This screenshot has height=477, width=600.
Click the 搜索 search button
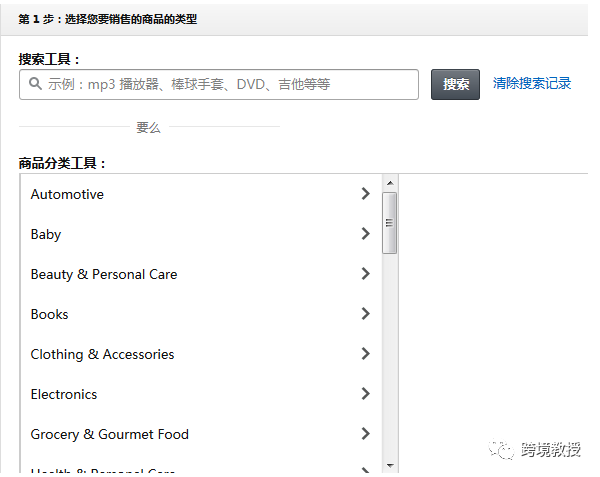tap(455, 85)
